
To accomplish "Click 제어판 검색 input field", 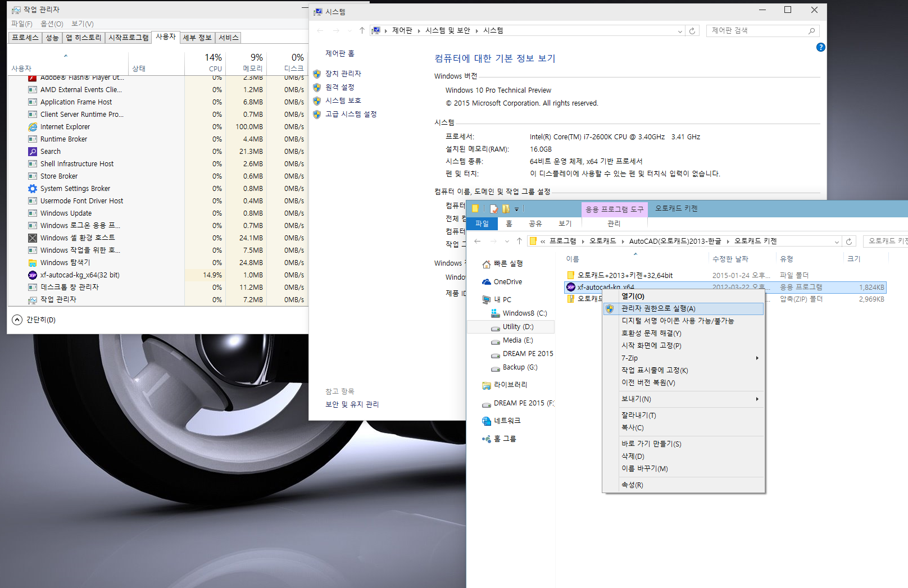I will tap(757, 31).
